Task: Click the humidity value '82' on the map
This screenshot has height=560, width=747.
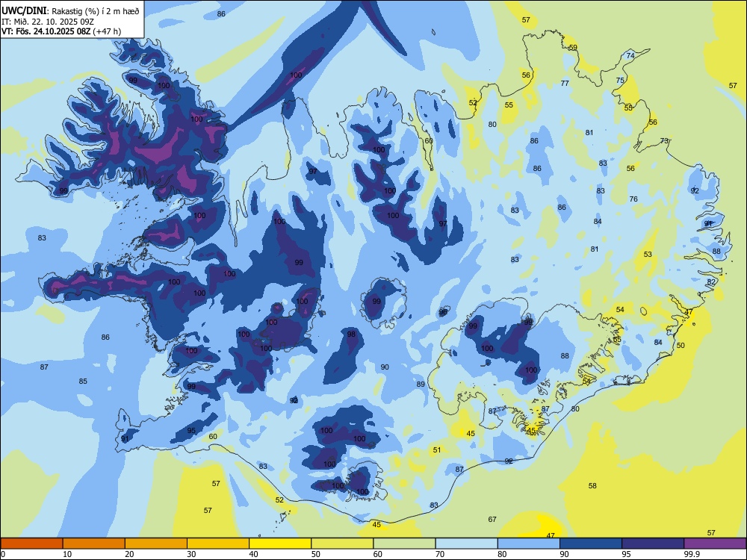Action: tap(711, 282)
